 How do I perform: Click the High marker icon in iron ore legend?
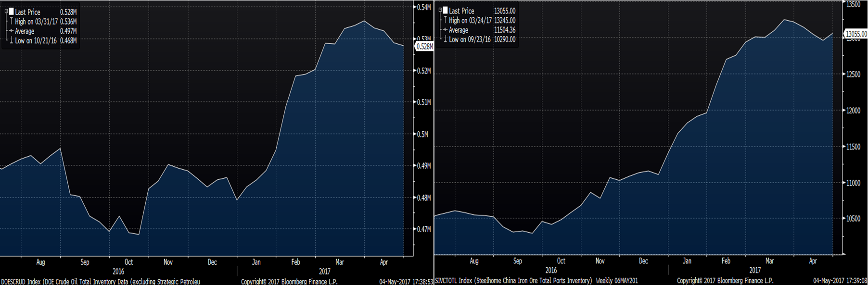point(445,20)
